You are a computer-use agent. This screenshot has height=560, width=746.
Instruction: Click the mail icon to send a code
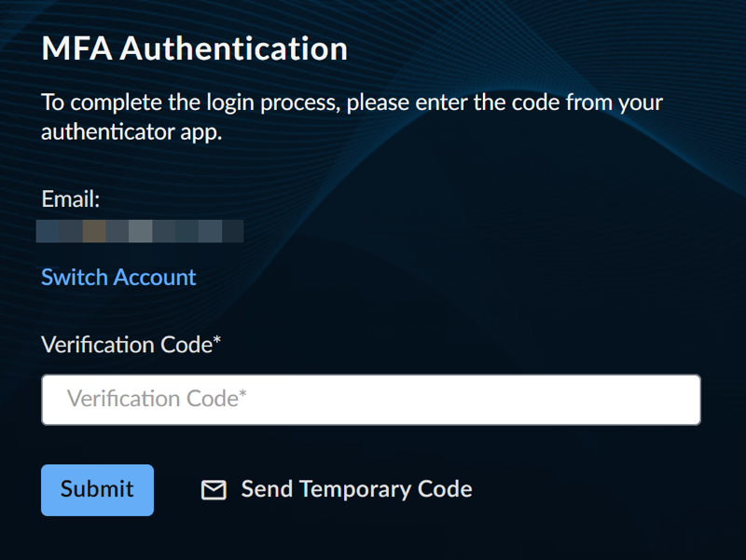pyautogui.click(x=214, y=489)
